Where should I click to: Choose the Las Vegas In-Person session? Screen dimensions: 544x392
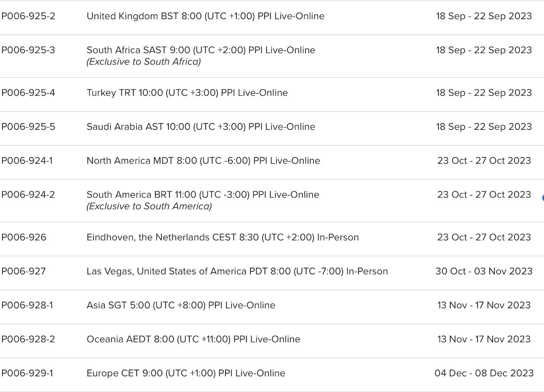[237, 271]
